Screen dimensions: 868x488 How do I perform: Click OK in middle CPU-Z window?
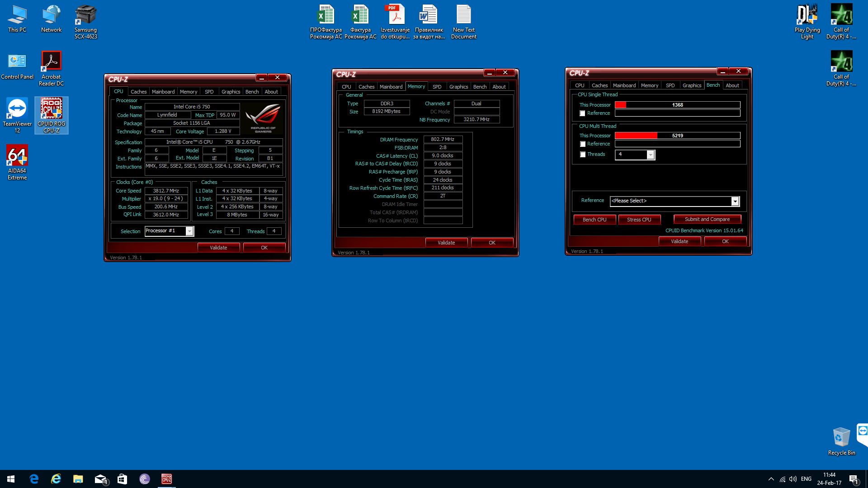[492, 243]
